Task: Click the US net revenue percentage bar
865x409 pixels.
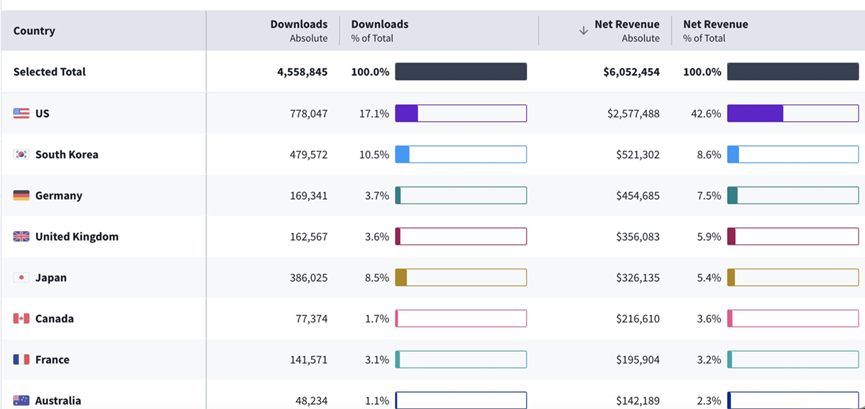Action: coord(793,113)
